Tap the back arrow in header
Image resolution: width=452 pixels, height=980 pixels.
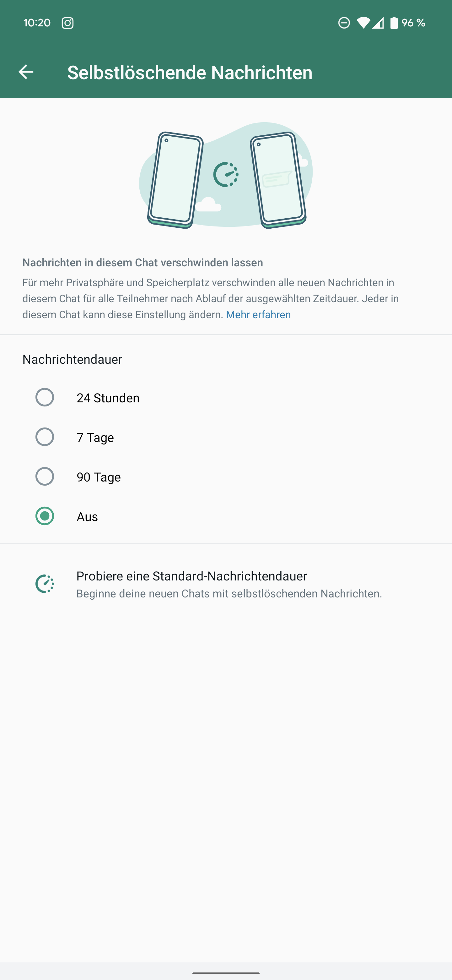pos(26,72)
